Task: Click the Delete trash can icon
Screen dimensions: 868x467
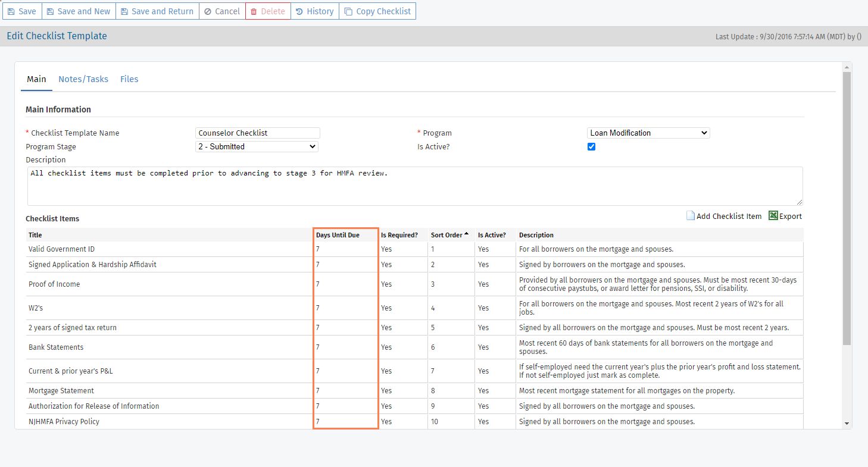Action: 253,11
